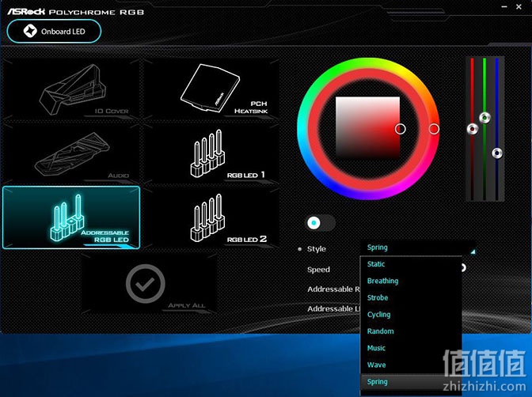The height and width of the screenshot is (397, 532).
Task: Click the Speed slider knob
Action: click(x=463, y=268)
